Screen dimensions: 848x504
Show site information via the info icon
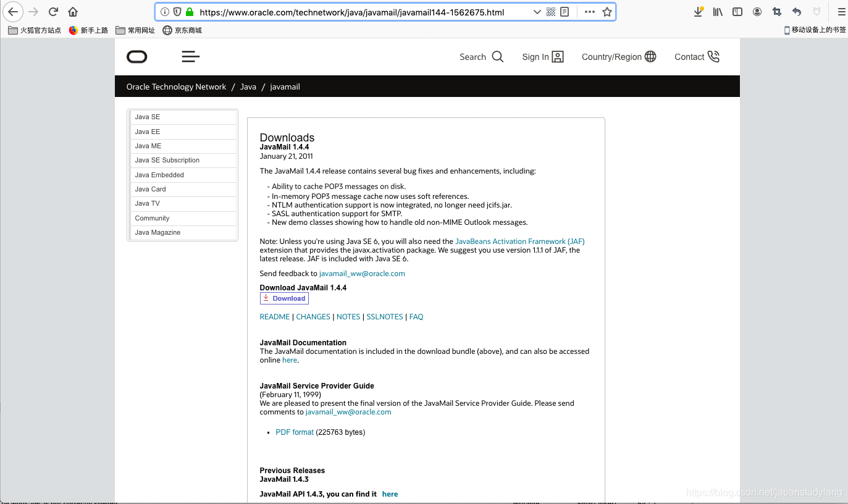click(165, 12)
